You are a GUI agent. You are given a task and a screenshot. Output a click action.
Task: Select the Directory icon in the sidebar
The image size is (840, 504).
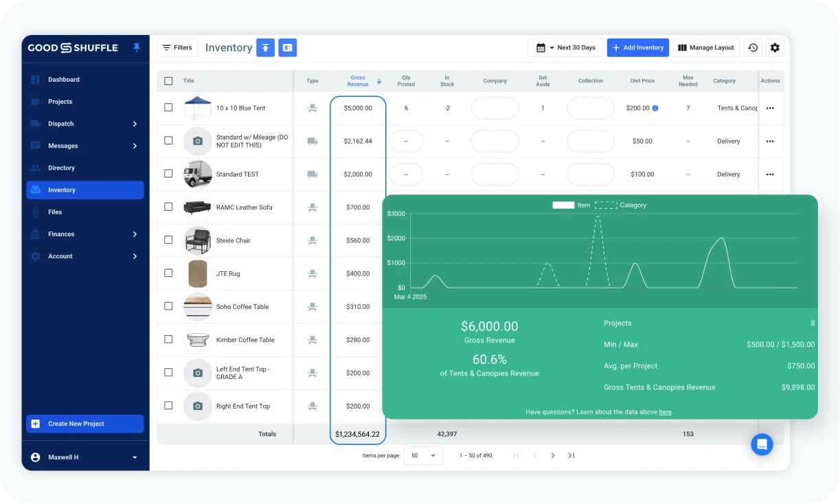35,168
